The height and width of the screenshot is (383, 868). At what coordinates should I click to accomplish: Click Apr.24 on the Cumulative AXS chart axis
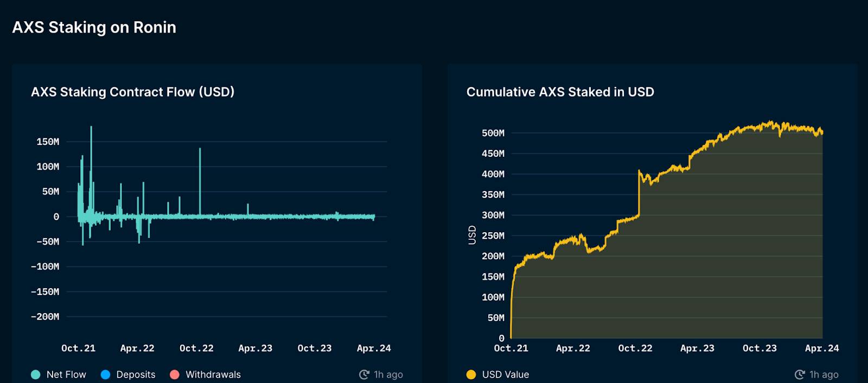[822, 348]
